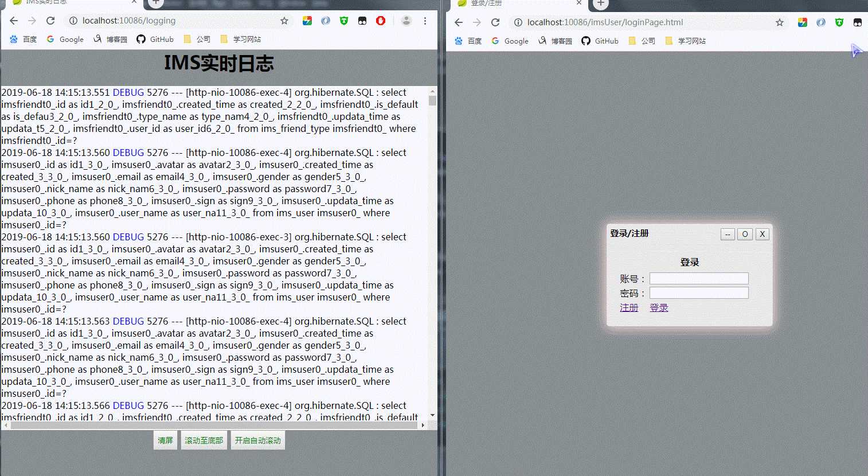Viewport: 868px width, 476px height.
Task: Go back in the left logging browser
Action: click(14, 21)
